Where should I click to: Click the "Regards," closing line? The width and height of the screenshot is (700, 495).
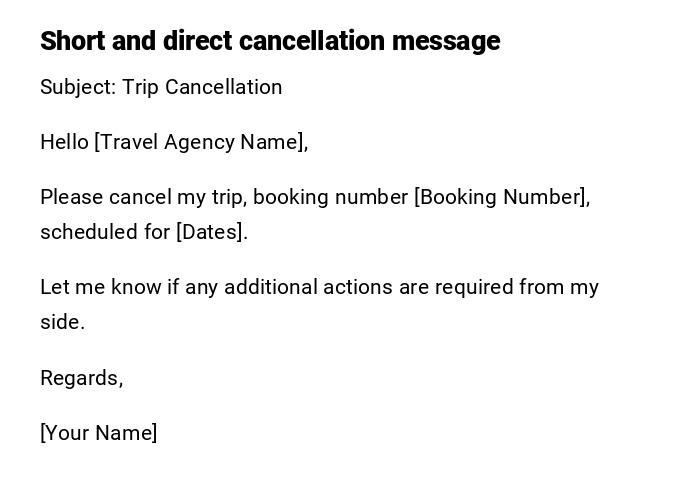(81, 378)
